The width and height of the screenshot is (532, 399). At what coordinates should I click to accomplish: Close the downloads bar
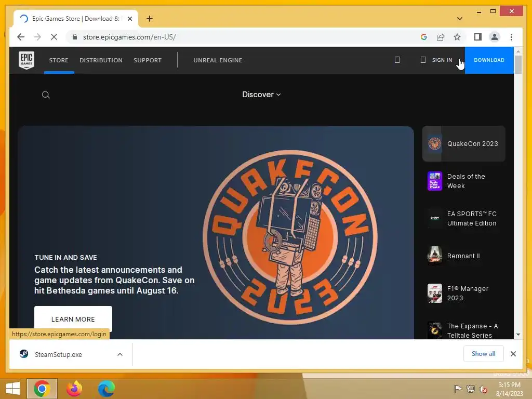tap(513, 354)
